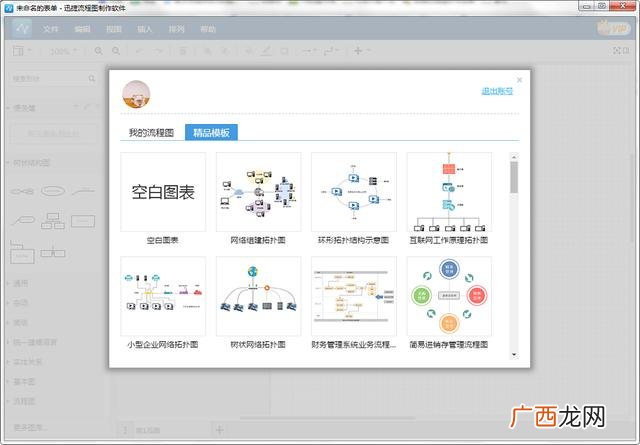Close the template dialog with X

(x=519, y=80)
